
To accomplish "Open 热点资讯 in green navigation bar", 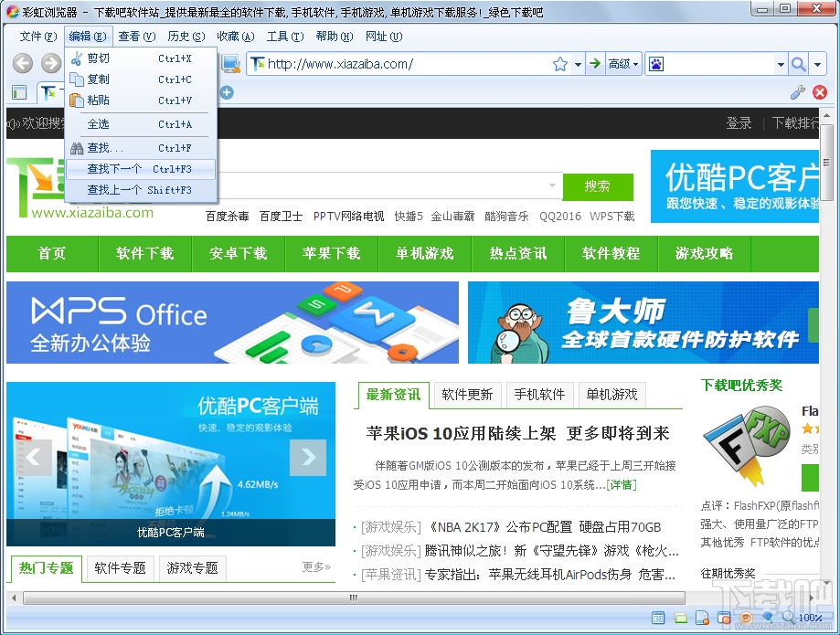I will coord(518,253).
